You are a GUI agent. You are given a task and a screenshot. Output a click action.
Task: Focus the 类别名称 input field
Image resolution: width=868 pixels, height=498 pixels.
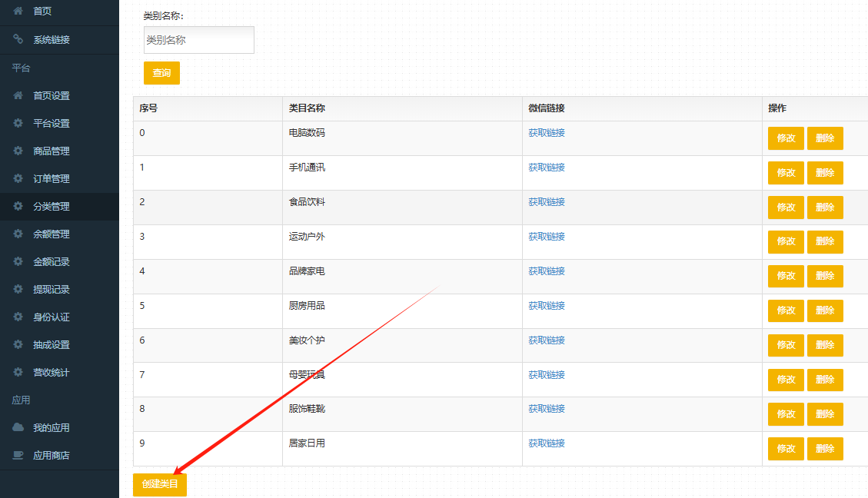point(199,40)
